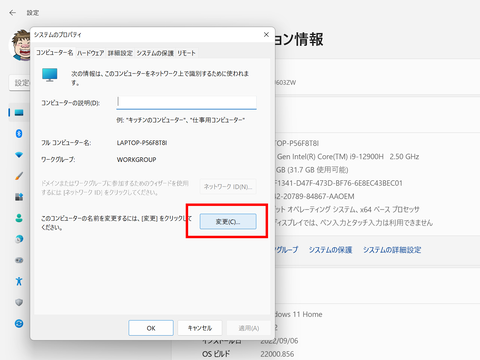This screenshot has width=480, height=360.
Task: Click the Settings search box
Action: 19,82
